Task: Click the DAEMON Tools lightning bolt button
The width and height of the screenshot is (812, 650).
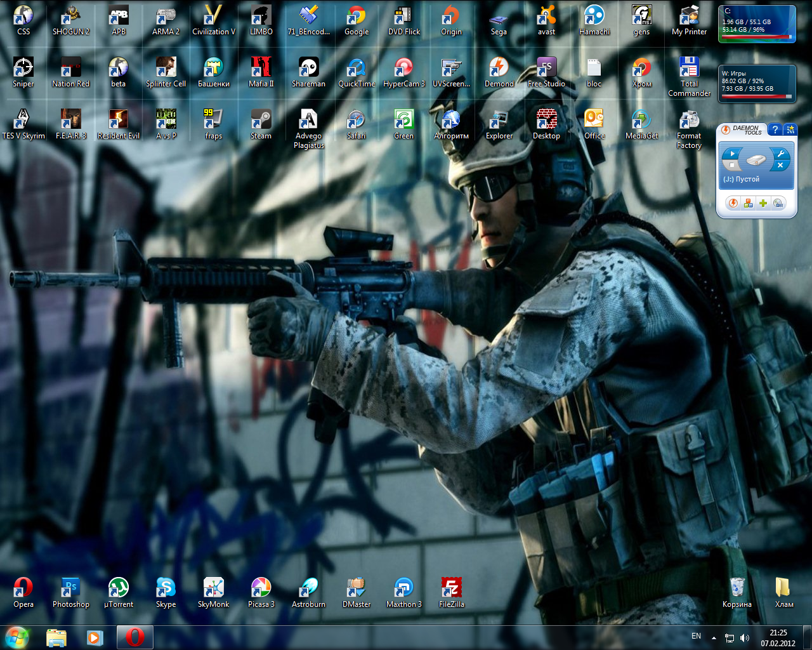Action: (733, 203)
